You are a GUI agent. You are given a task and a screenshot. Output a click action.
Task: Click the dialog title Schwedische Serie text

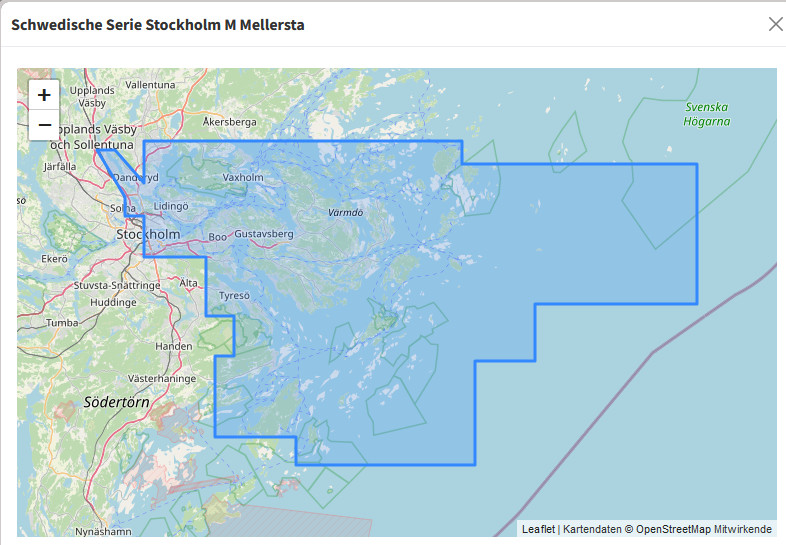157,24
